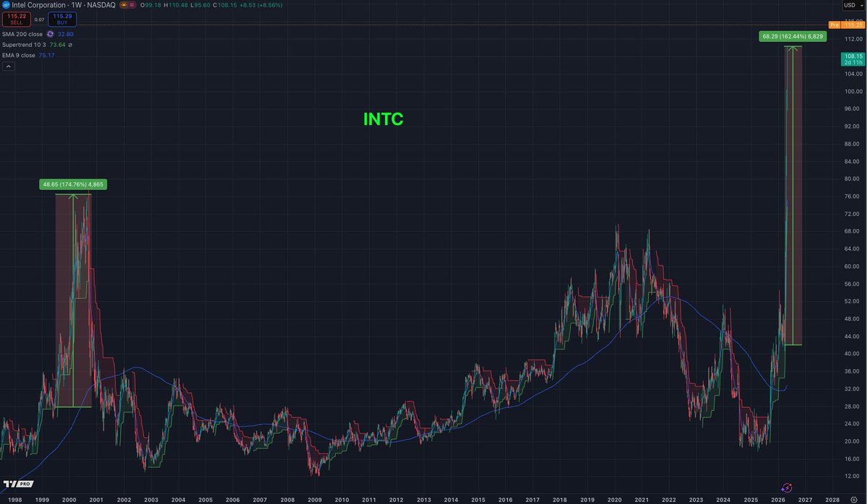Click the high price H110.48
This screenshot has width=867, height=504.
pyautogui.click(x=176, y=5)
